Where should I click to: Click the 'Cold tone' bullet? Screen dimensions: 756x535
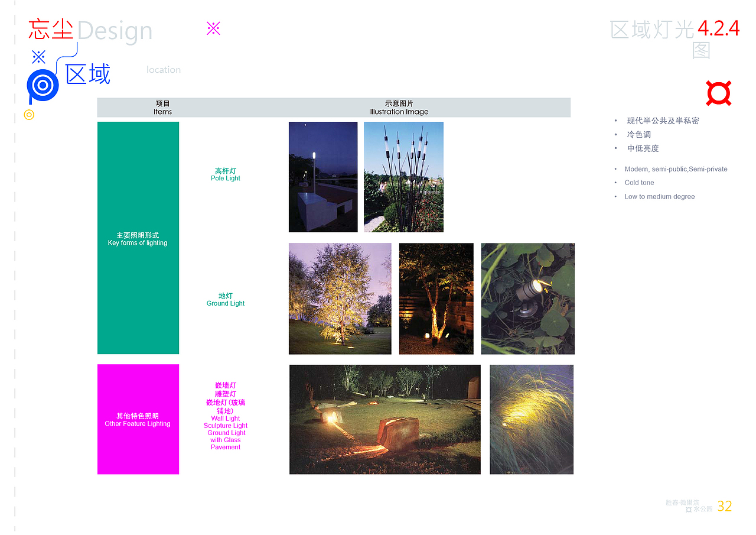tap(640, 183)
